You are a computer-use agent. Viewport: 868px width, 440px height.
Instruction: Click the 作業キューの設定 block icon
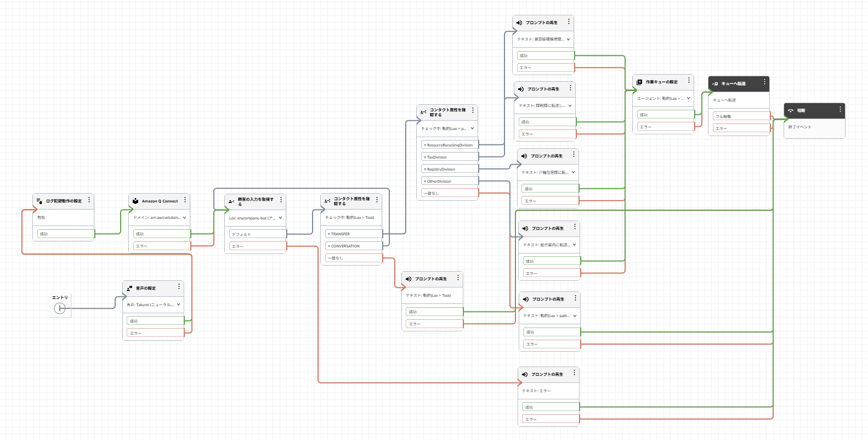pyautogui.click(x=639, y=82)
